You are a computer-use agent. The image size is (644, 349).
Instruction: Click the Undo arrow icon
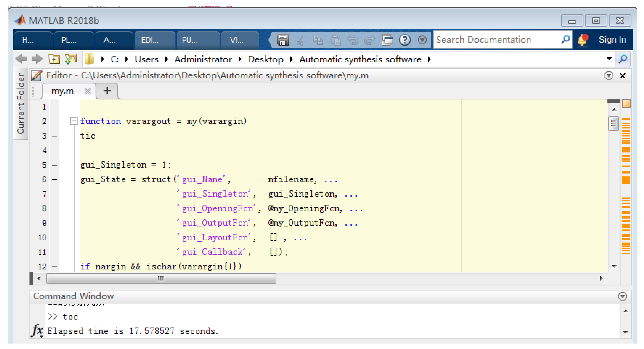click(353, 40)
